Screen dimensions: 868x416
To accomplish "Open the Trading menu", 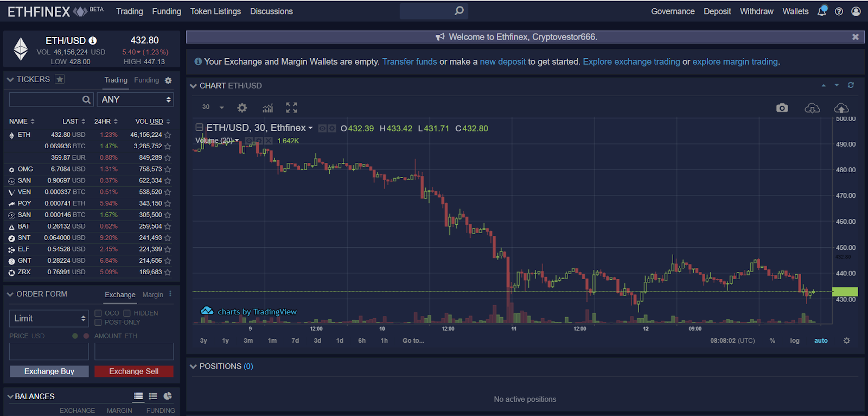I will pyautogui.click(x=130, y=11).
